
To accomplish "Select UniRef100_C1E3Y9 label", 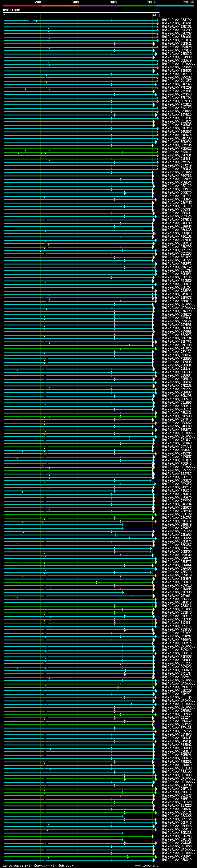I will [177, 128].
